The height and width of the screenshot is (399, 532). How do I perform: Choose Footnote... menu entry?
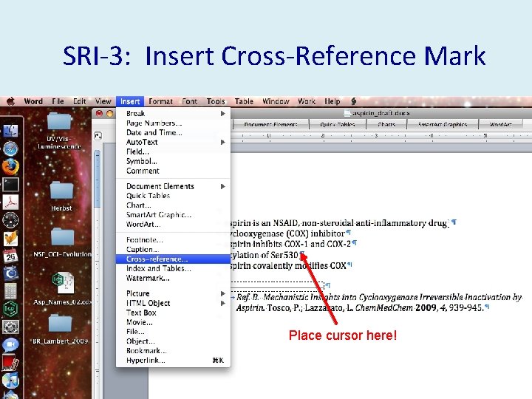(173, 240)
